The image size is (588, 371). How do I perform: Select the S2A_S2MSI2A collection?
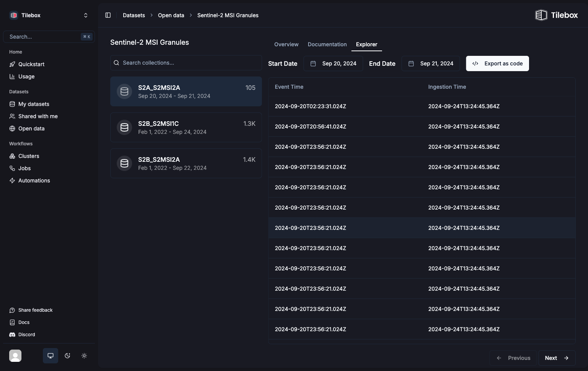[186, 91]
